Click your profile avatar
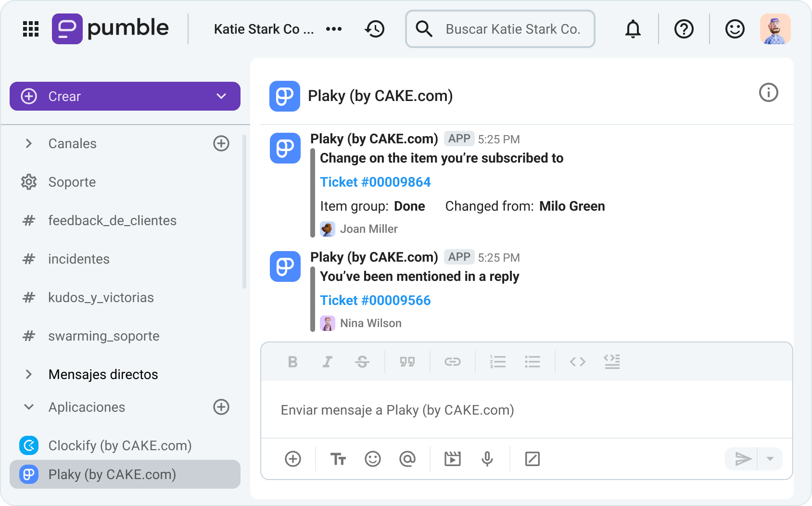This screenshot has width=812, height=506. 775,29
